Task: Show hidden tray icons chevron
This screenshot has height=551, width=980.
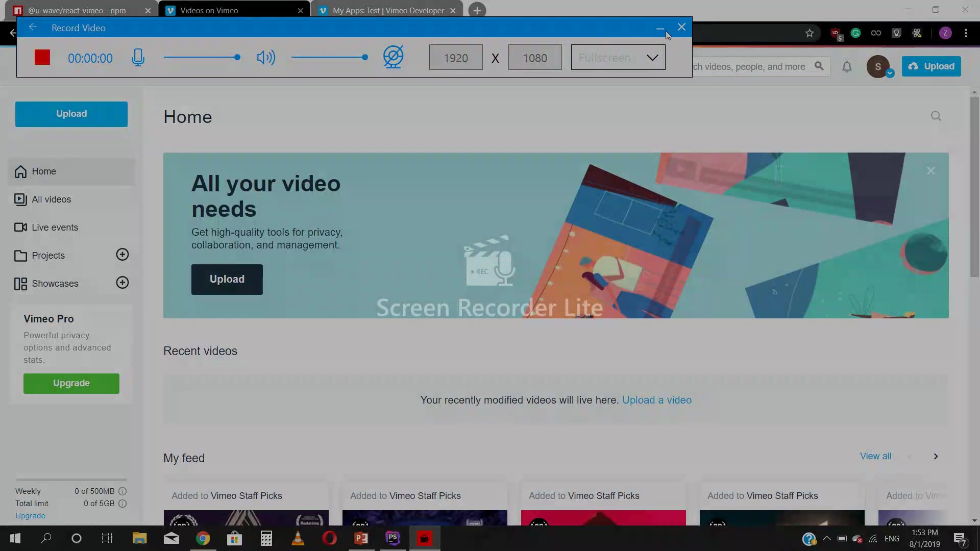Action: click(x=827, y=538)
